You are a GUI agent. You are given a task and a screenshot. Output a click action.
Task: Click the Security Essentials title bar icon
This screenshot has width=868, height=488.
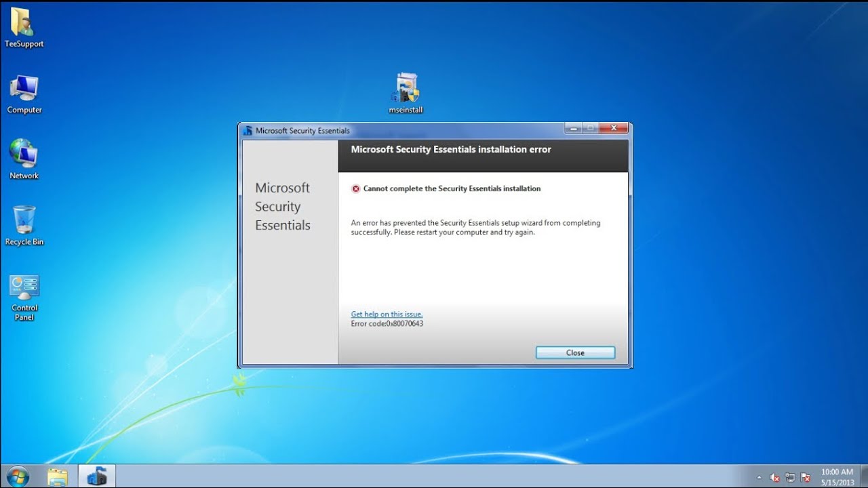(248, 131)
